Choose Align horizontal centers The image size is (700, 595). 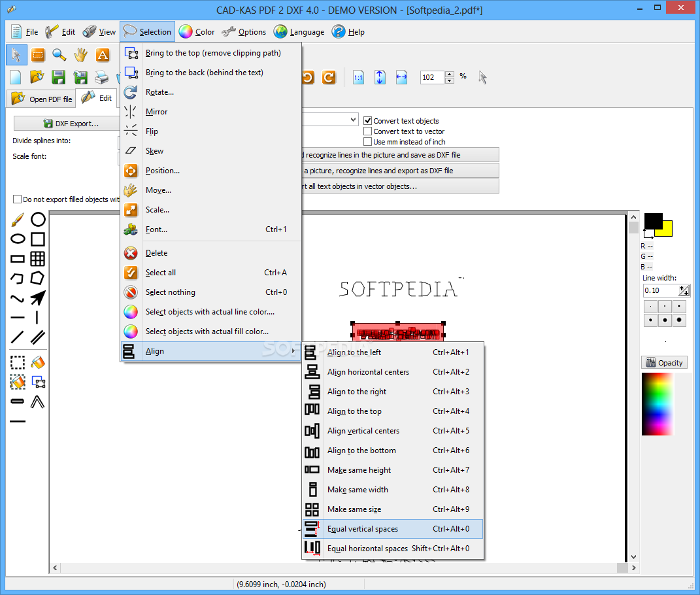(x=392, y=371)
